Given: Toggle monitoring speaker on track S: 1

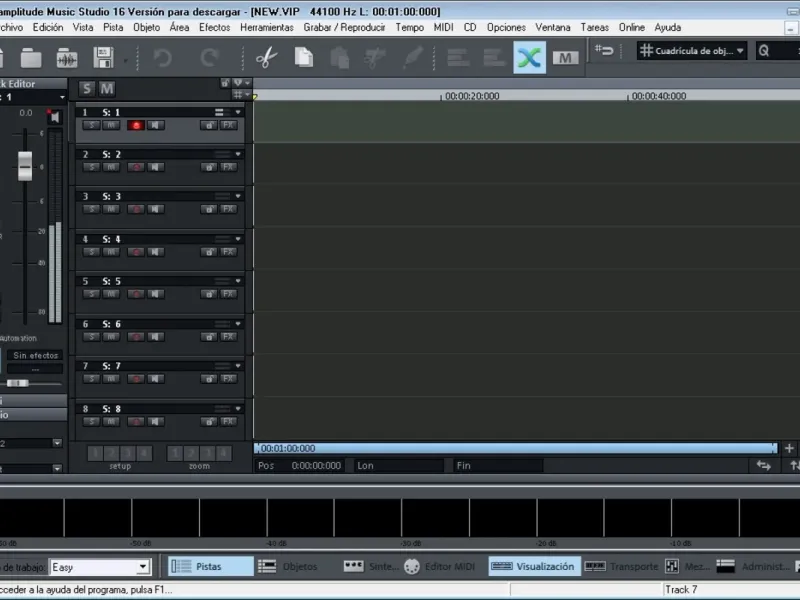Looking at the screenshot, I should (156, 126).
